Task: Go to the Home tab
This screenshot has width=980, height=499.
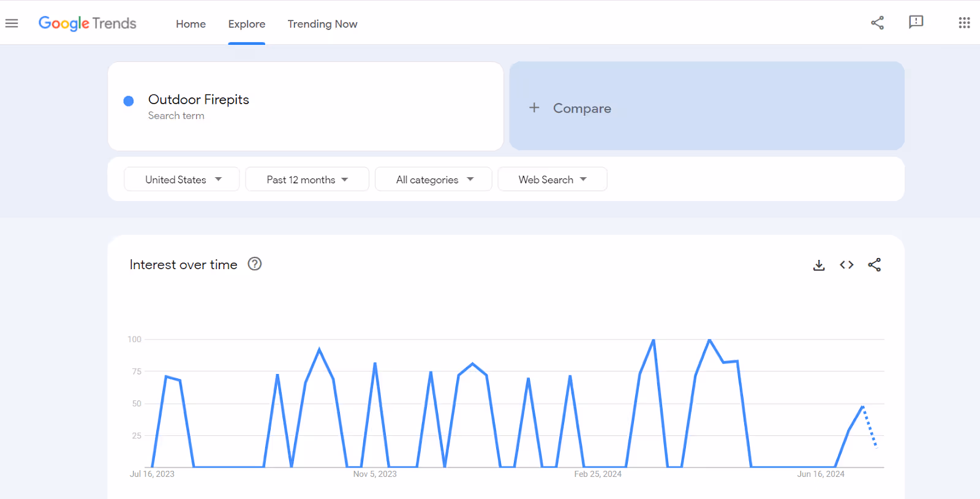Action: tap(190, 24)
